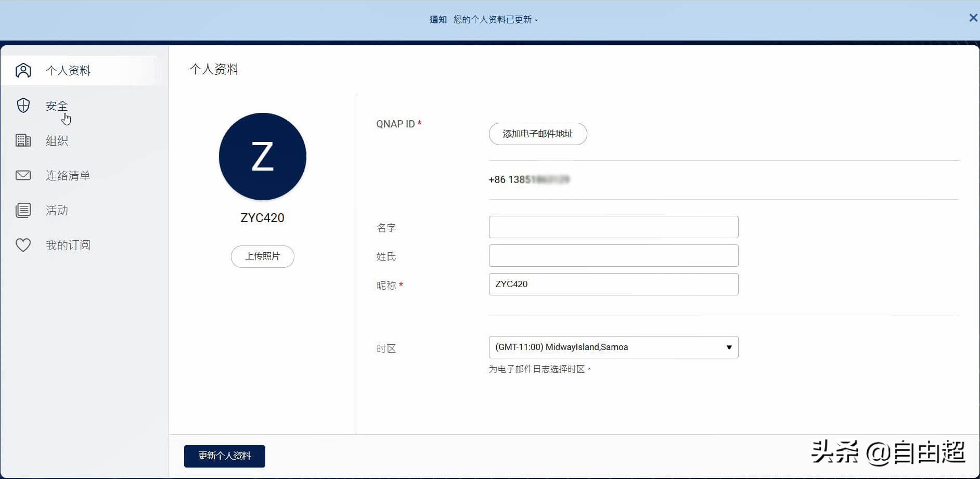Click the 更新个人资料 submit button

[224, 456]
